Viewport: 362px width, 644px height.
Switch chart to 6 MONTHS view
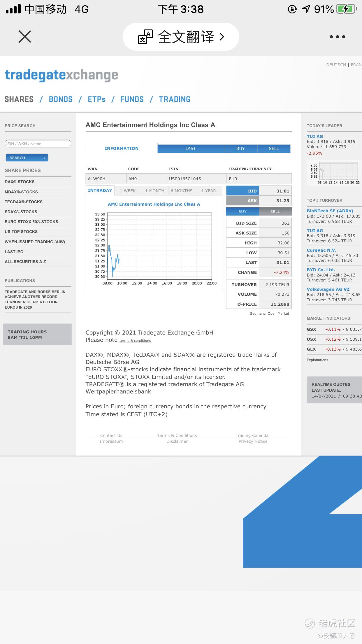pos(182,191)
